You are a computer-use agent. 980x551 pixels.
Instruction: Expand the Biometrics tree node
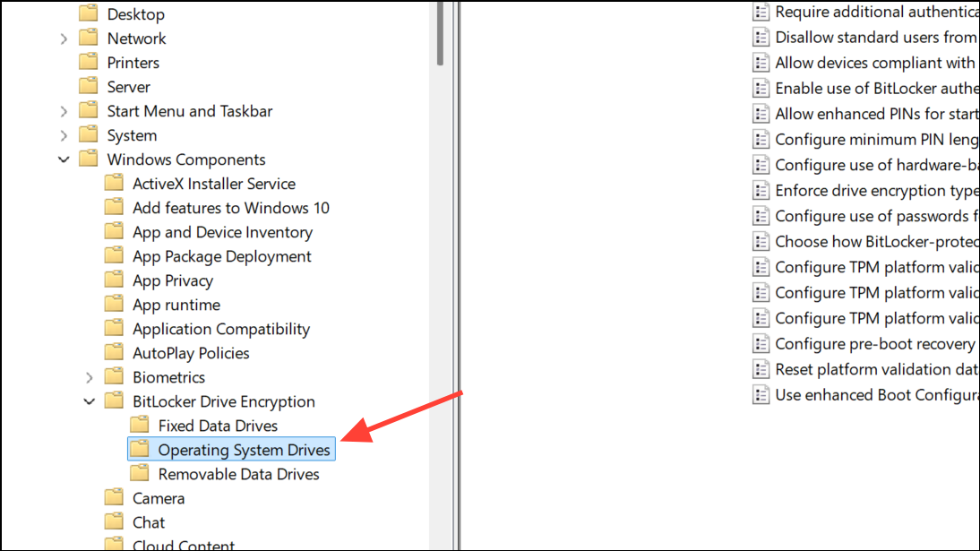coord(88,376)
